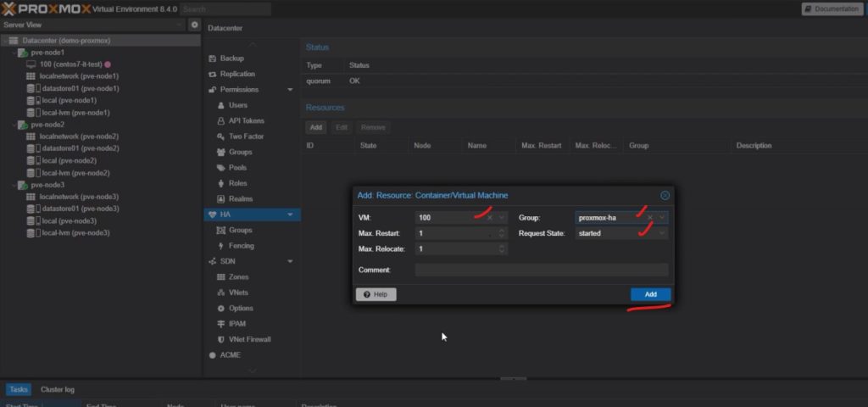
Task: Collapse the SDN submenu arrow
Action: [x=290, y=261]
